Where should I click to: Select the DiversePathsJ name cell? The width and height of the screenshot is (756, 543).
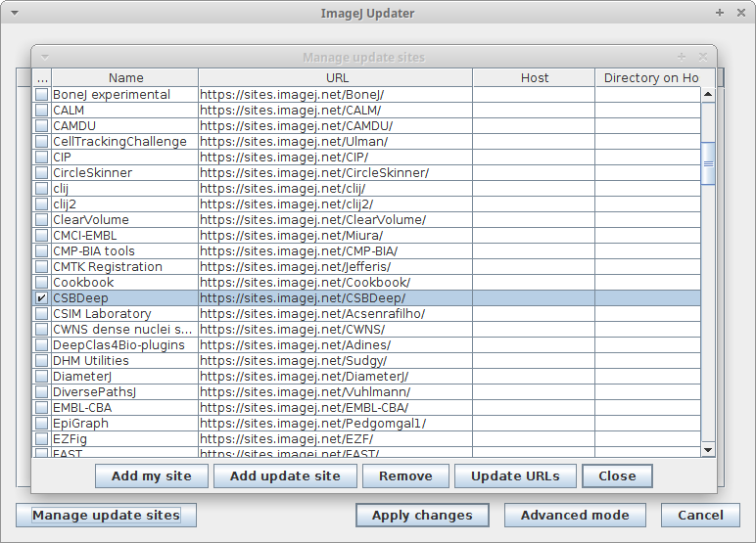[125, 392]
